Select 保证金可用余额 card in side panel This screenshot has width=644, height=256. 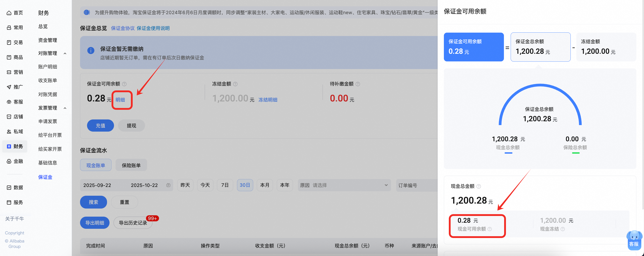click(474, 47)
